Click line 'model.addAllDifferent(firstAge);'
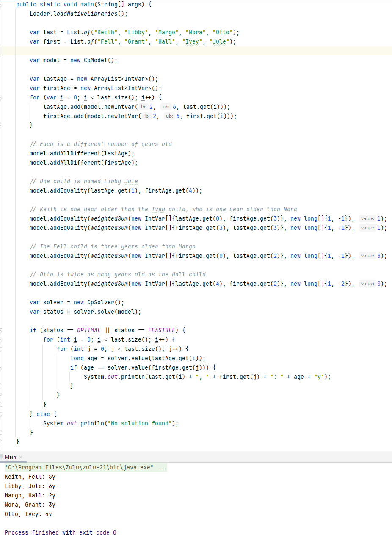 [84, 163]
